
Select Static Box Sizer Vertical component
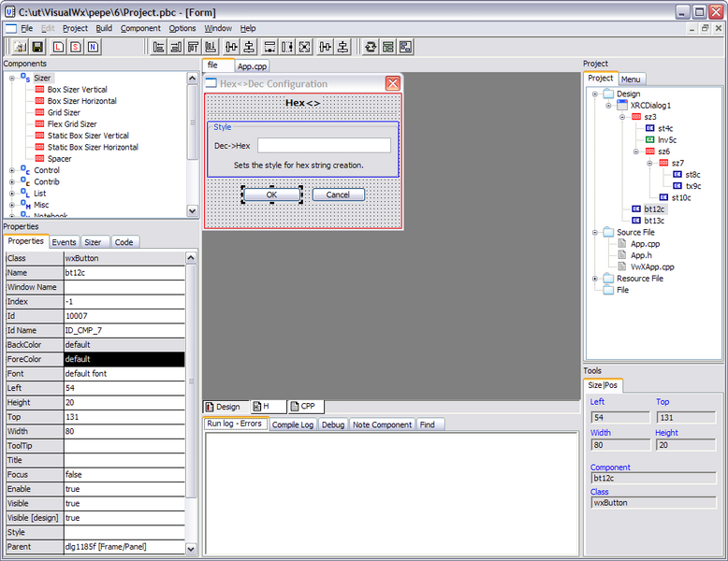88,136
